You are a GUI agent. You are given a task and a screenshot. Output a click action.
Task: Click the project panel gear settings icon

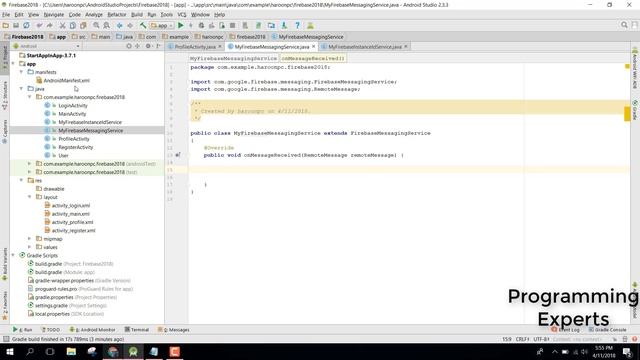tap(148, 46)
